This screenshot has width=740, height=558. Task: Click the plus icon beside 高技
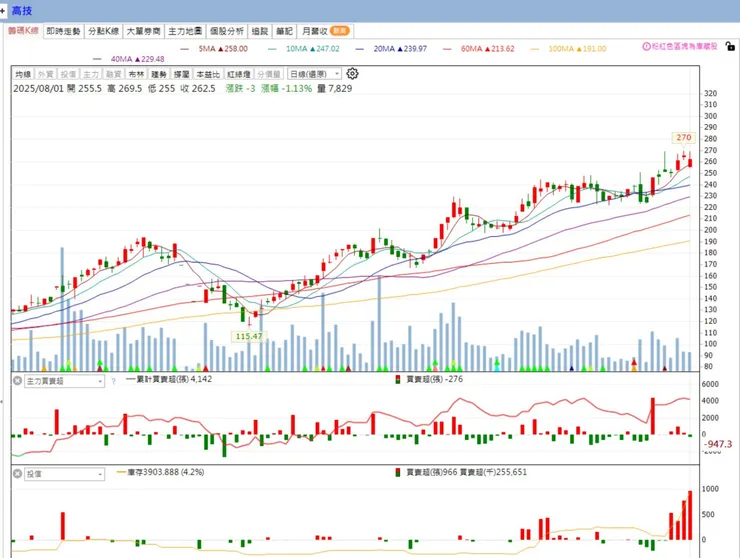tap(3, 10)
